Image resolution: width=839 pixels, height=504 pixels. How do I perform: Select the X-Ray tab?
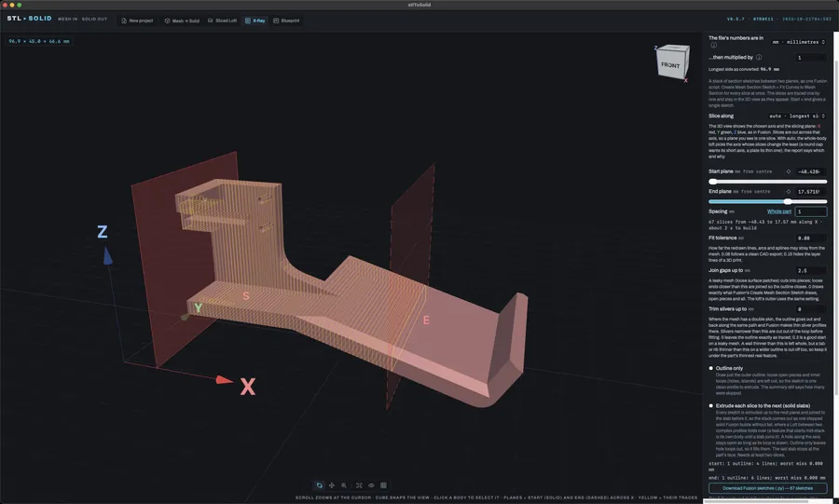[255, 20]
